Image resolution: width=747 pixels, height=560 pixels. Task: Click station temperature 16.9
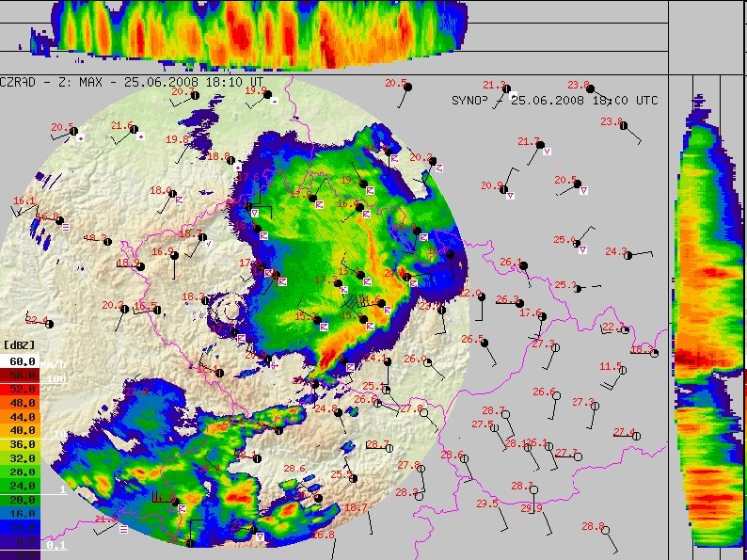163,250
